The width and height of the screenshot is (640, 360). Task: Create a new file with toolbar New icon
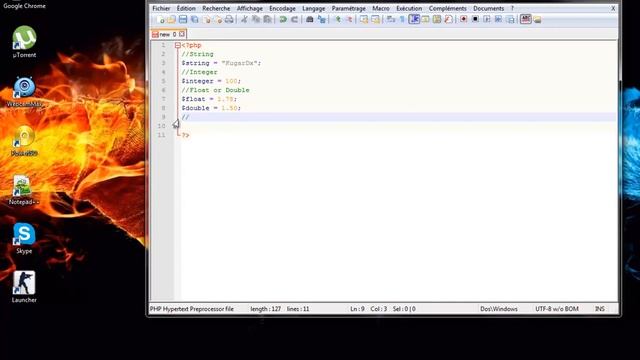160,19
